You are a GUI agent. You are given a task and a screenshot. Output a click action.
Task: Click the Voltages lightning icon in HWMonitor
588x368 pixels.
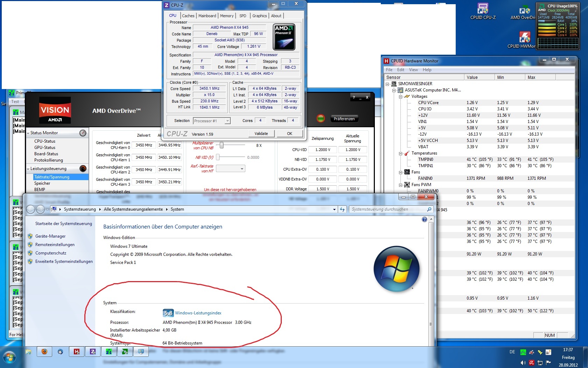pyautogui.click(x=407, y=96)
